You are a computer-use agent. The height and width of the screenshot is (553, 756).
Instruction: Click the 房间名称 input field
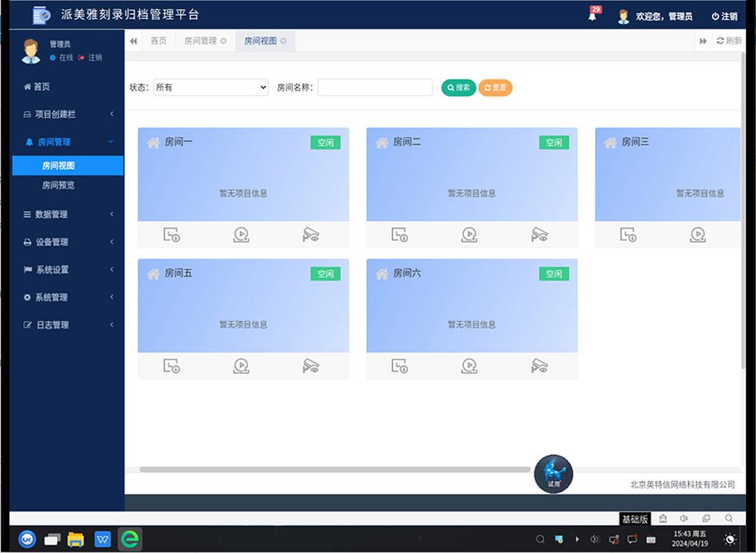coord(375,87)
